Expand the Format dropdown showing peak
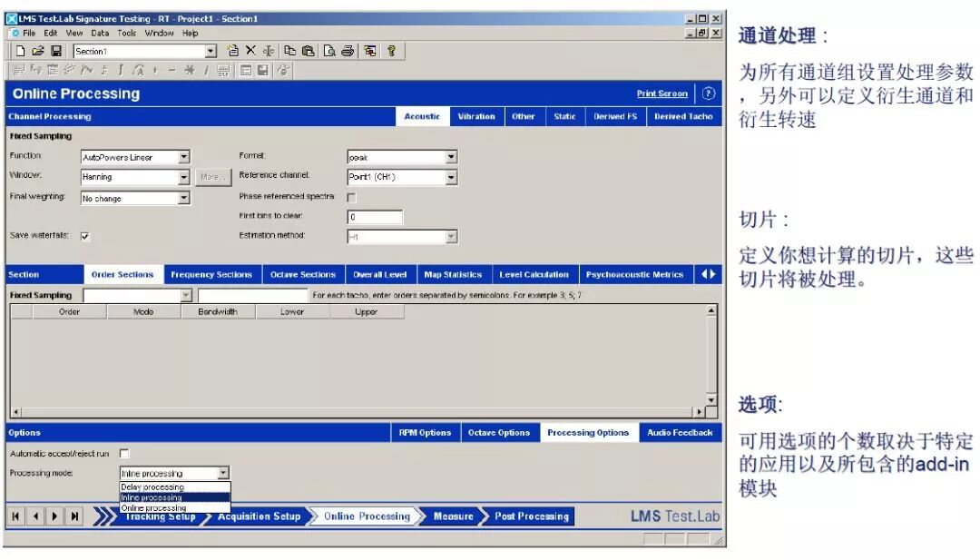 pyautogui.click(x=451, y=157)
